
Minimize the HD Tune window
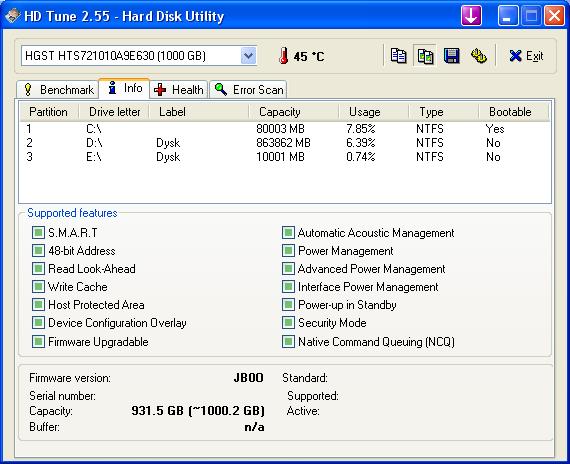tap(508, 16)
